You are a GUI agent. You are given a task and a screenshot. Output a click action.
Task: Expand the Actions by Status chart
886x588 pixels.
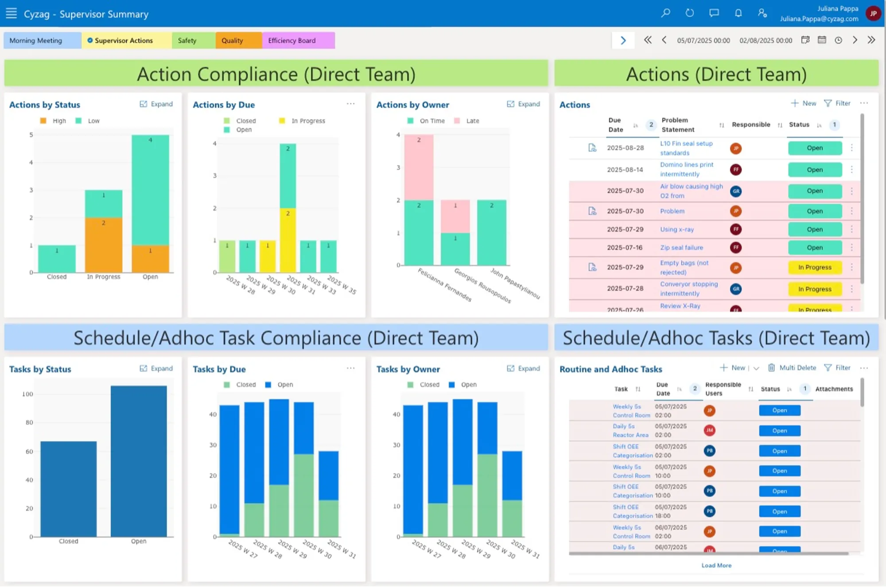(x=156, y=104)
